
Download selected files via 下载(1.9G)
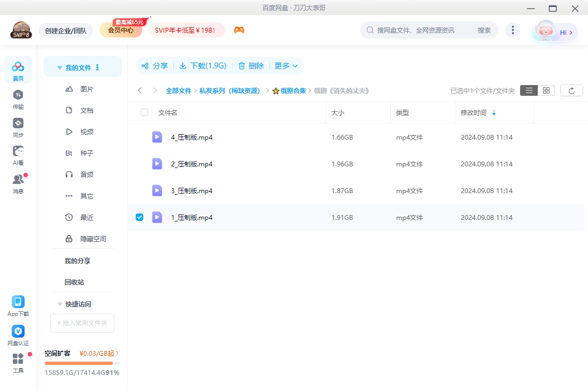pos(203,66)
